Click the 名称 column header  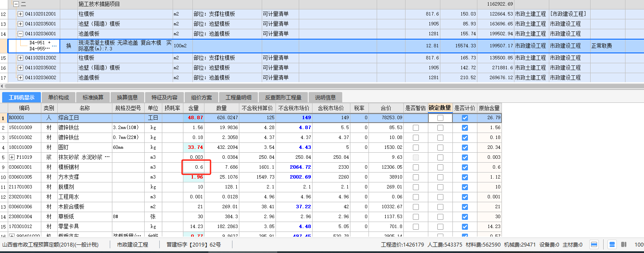pos(85,108)
